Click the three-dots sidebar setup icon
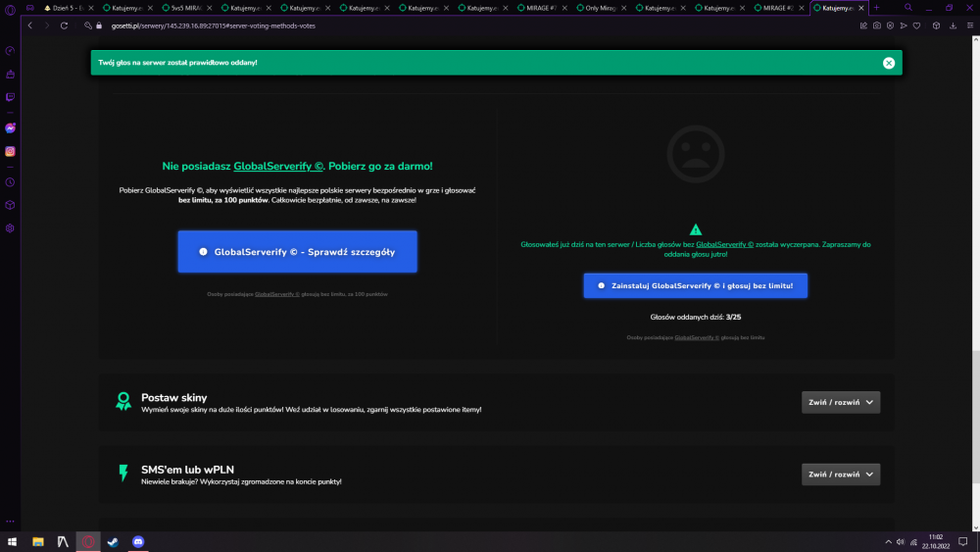This screenshot has width=980, height=552. (x=10, y=521)
